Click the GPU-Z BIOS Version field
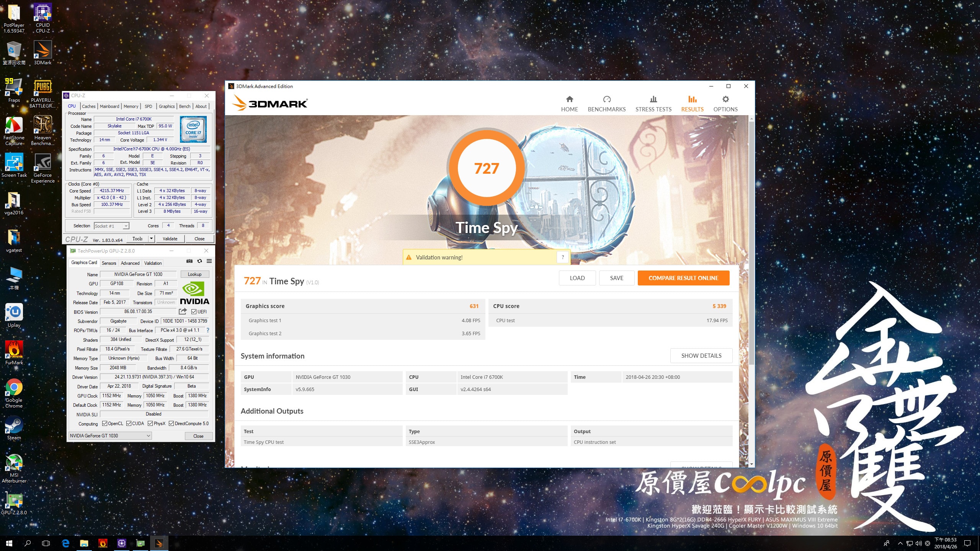The image size is (980, 551). pyautogui.click(x=138, y=311)
